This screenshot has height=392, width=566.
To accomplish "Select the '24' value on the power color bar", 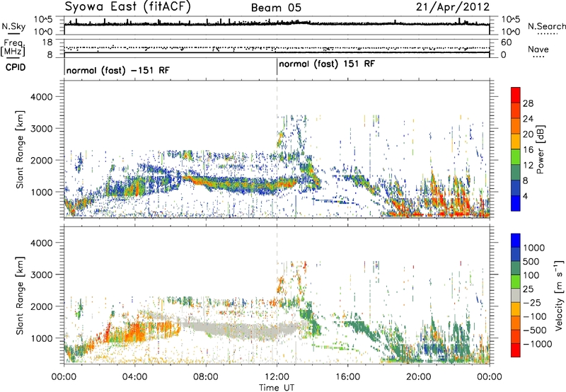I will (x=528, y=119).
